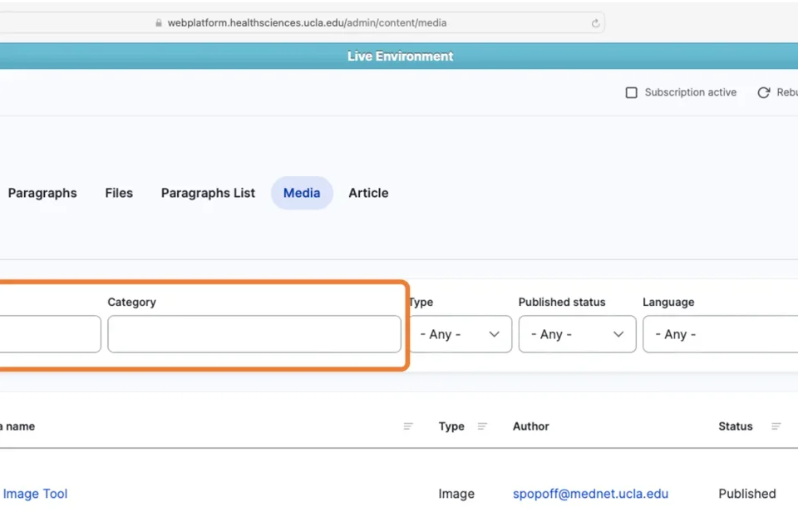Go to the Article tab
Viewport: 798px width, 532px height.
[368, 193]
